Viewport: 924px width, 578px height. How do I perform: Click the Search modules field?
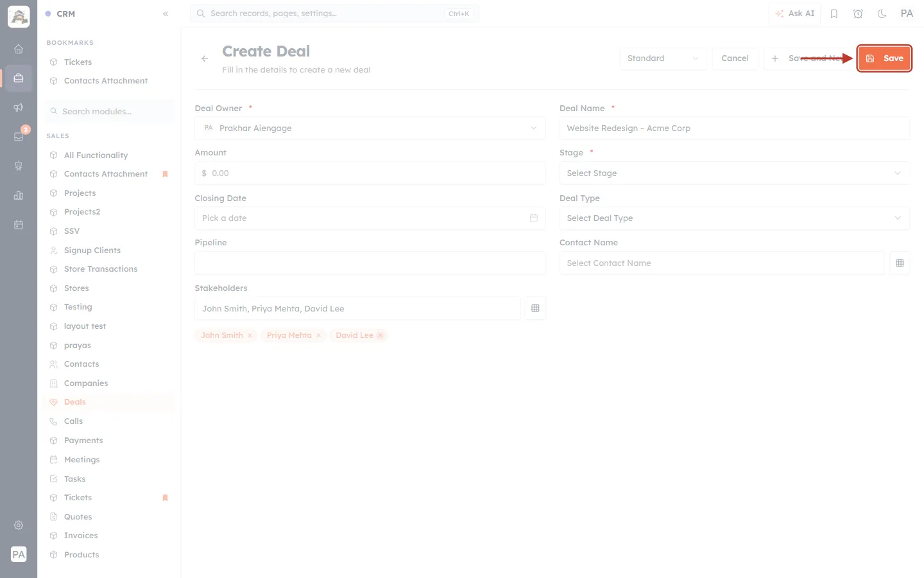click(110, 111)
